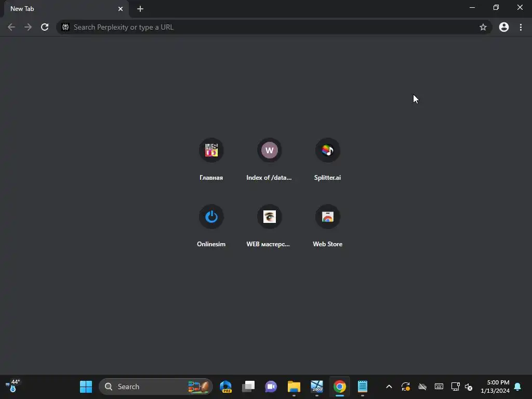This screenshot has height=399, width=532.
Task: Bookmark this tab with the star icon
Action: point(483,27)
